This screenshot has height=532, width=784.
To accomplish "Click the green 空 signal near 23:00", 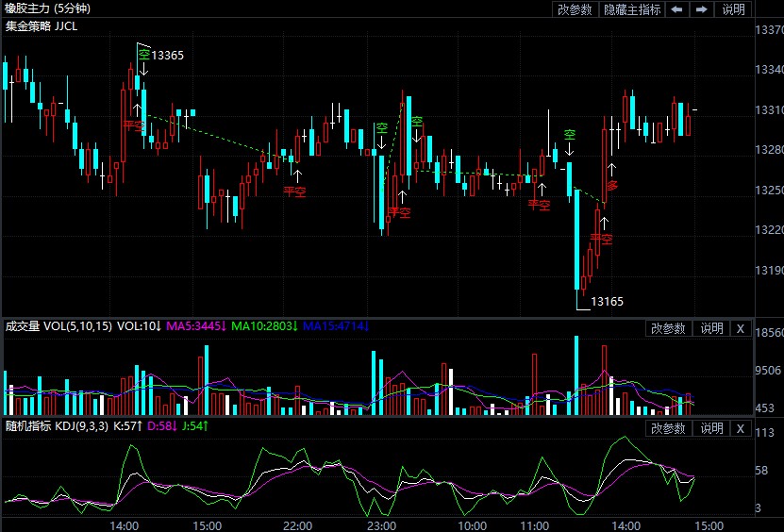I will [381, 129].
